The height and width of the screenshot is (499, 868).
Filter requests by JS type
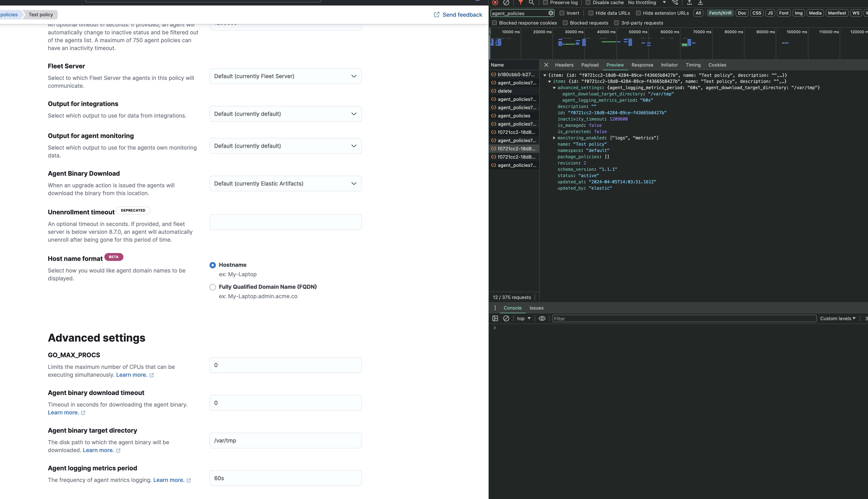pos(770,13)
